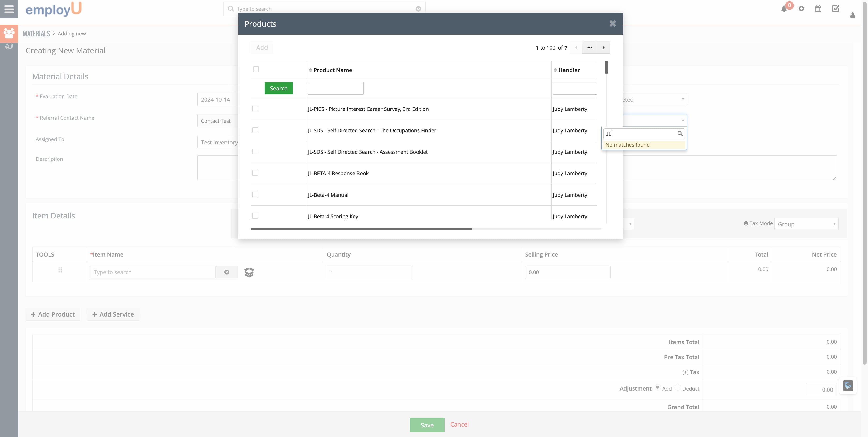
Task: Open the contacts module in sidebar
Action: [9, 33]
